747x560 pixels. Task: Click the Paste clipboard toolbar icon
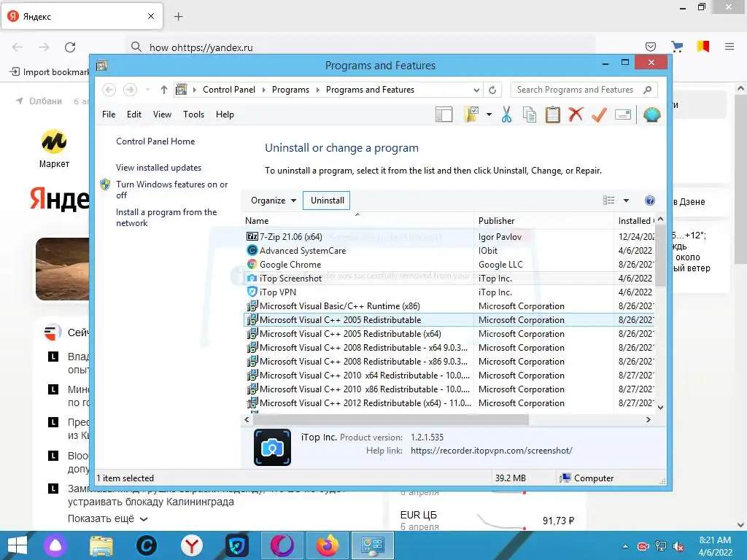pyautogui.click(x=553, y=114)
